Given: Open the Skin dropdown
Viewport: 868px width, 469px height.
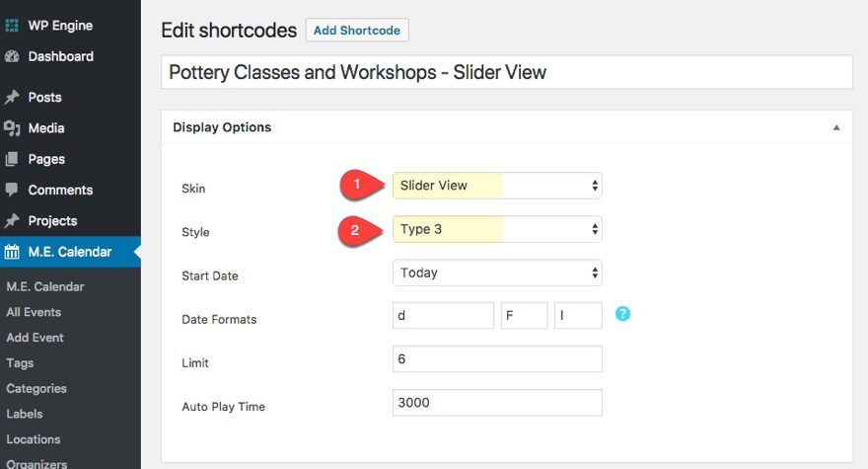Looking at the screenshot, I should coord(497,186).
